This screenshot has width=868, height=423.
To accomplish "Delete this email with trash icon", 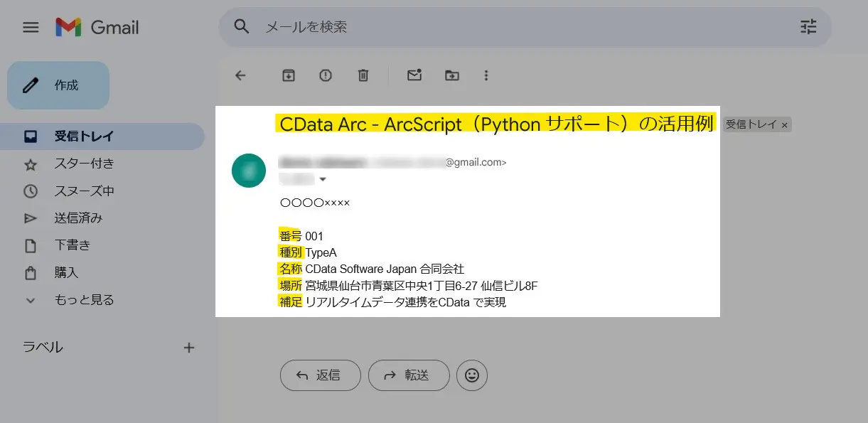I will tap(363, 75).
